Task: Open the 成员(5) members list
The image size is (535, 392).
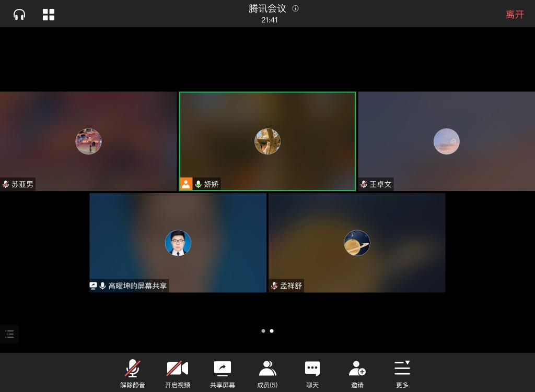Action: tap(267, 374)
